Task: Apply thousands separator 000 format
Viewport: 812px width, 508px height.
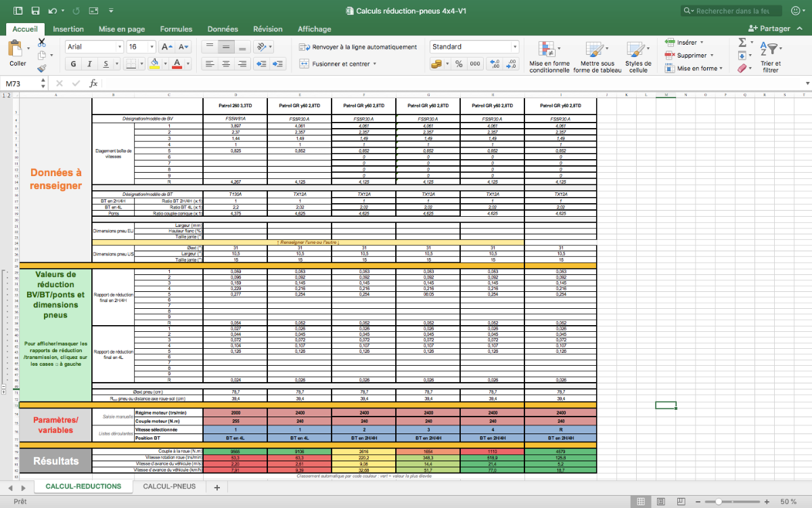Action: [x=475, y=64]
